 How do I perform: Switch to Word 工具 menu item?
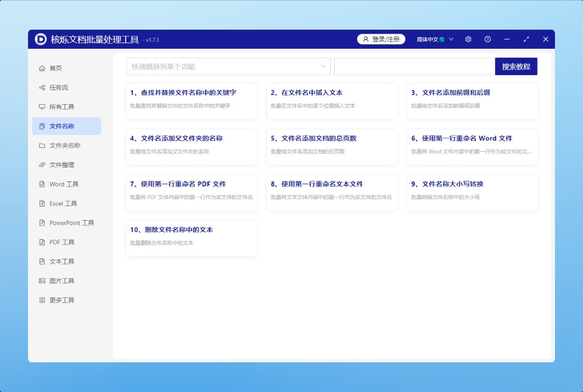pyautogui.click(x=64, y=184)
